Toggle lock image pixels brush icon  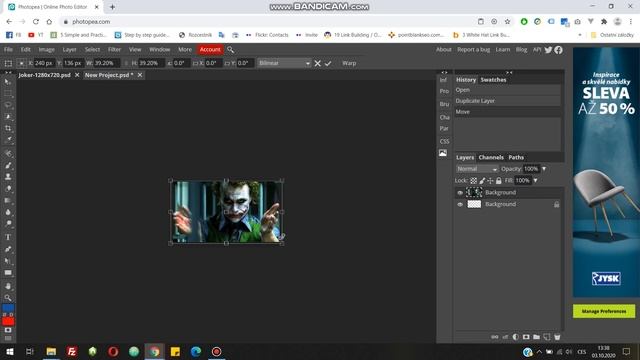[482, 180]
